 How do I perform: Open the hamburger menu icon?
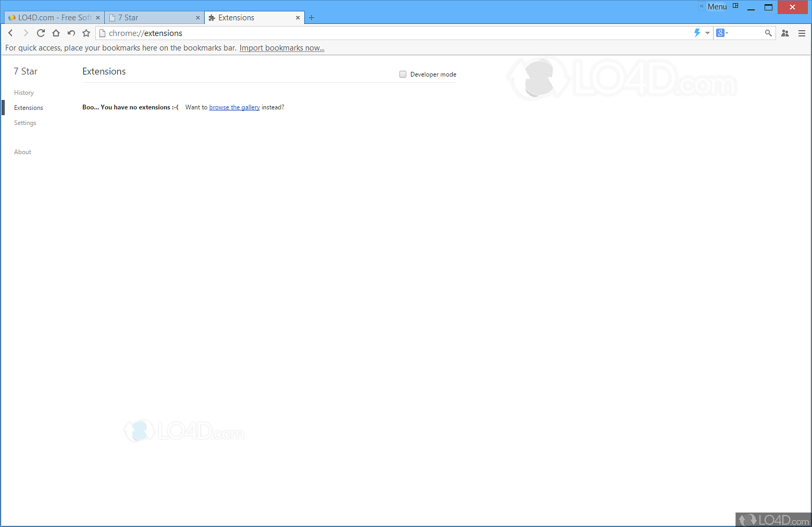pos(802,33)
